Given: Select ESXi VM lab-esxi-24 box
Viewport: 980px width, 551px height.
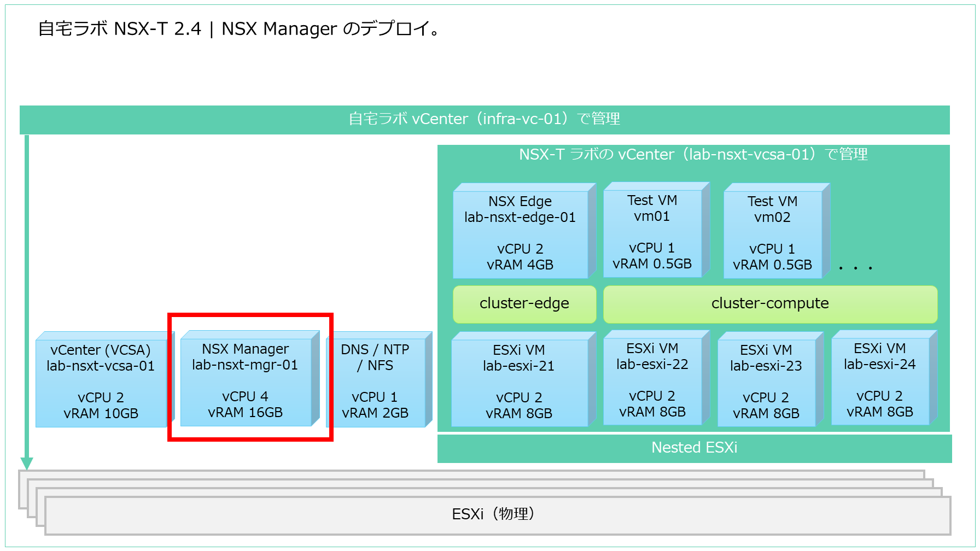Looking at the screenshot, I should tap(884, 378).
